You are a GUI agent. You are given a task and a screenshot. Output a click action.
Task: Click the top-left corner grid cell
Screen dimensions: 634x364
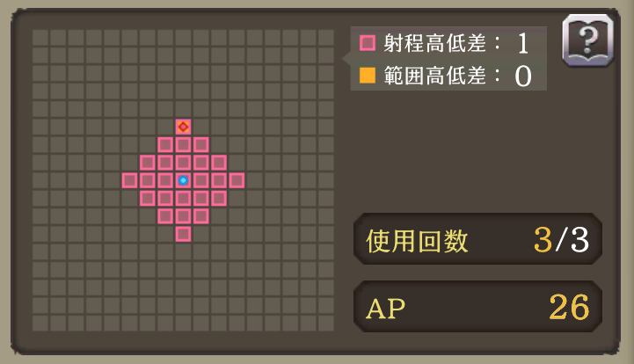[x=40, y=38]
